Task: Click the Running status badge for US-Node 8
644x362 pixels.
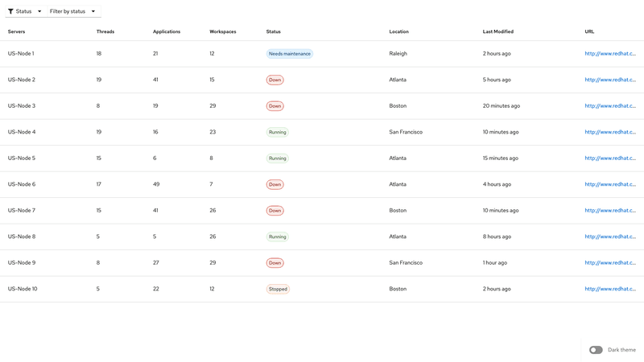Action: pyautogui.click(x=277, y=237)
